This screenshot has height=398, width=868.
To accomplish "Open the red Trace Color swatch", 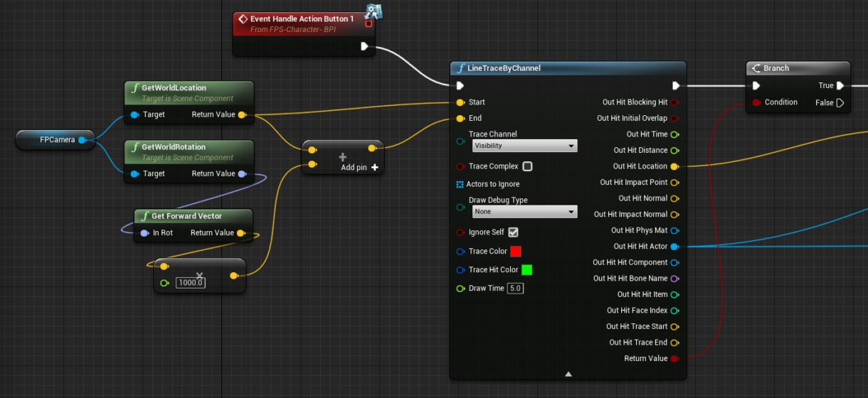I will pyautogui.click(x=516, y=252).
